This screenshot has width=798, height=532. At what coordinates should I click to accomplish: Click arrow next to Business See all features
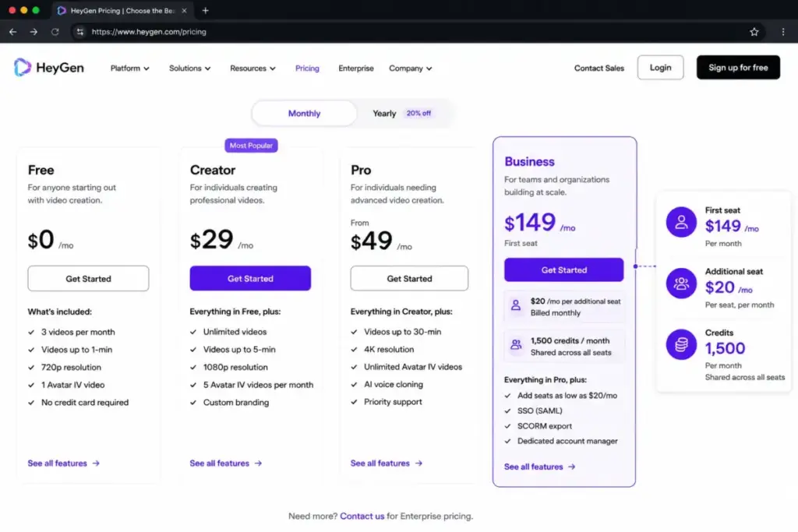(x=572, y=467)
